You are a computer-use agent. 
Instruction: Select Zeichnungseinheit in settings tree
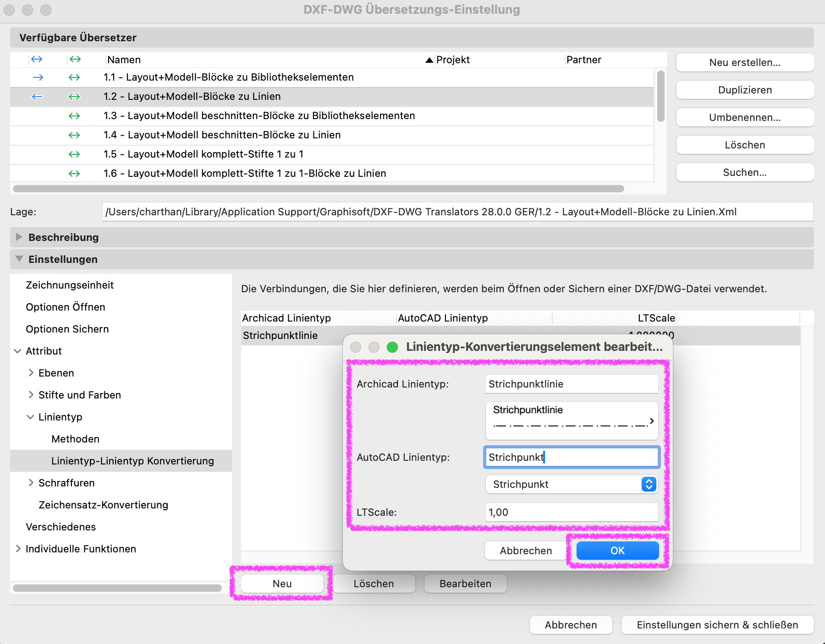click(70, 285)
